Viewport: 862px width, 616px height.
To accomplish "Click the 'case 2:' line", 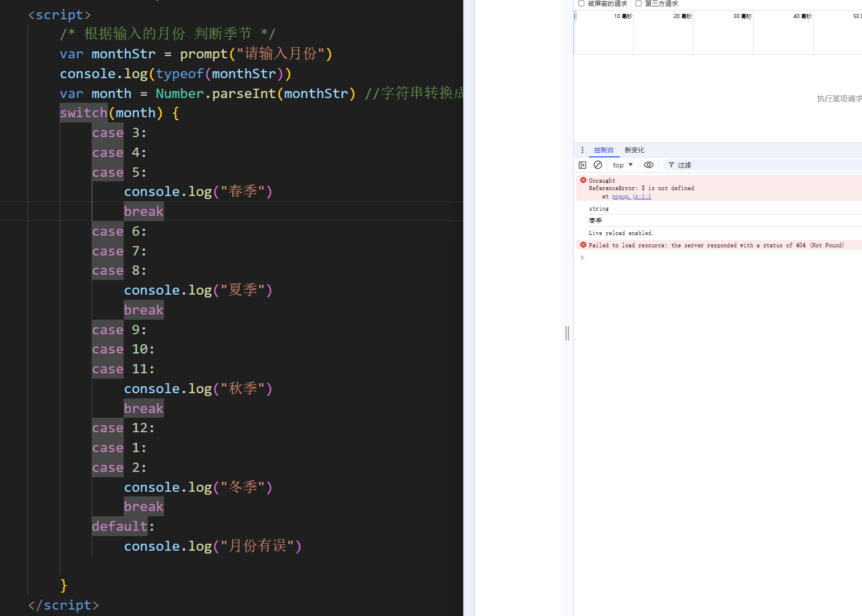I will 119,468.
